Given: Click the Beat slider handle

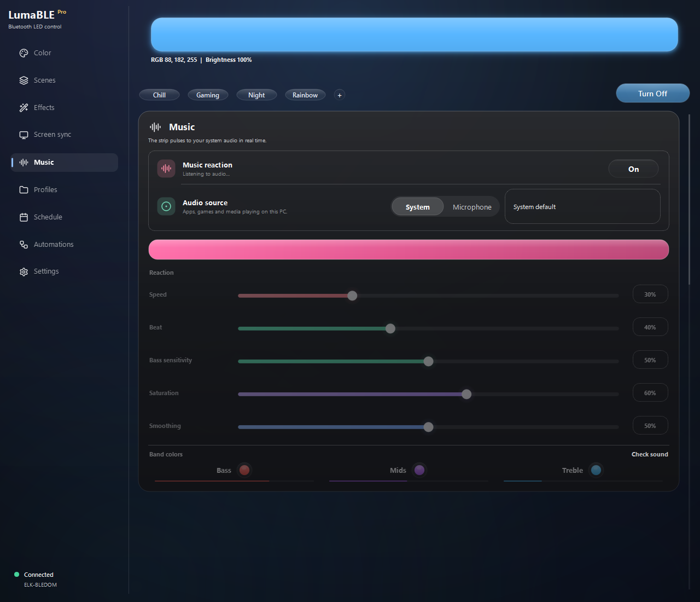Looking at the screenshot, I should 390,328.
